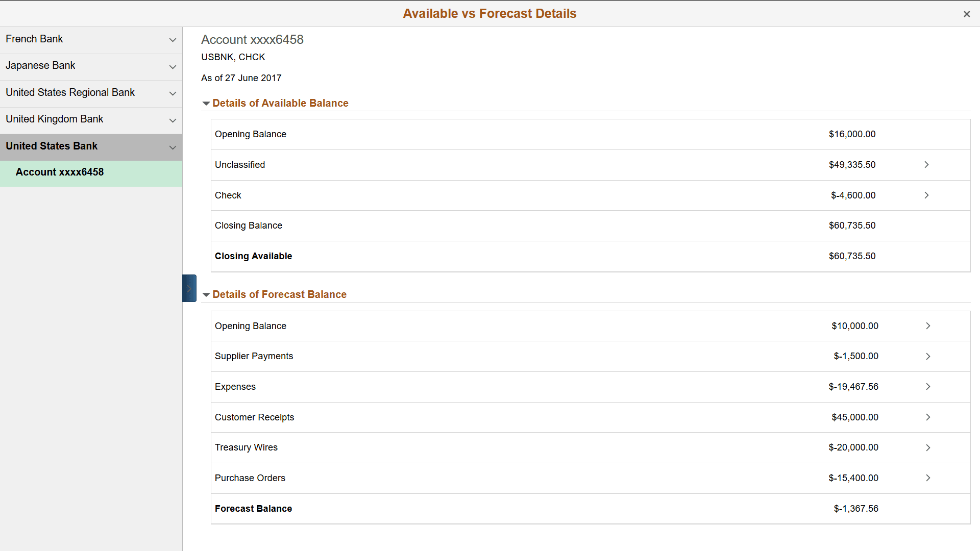This screenshot has height=551, width=980.
Task: Open Account xxxx6458 in the sidebar
Action: pyautogui.click(x=60, y=172)
